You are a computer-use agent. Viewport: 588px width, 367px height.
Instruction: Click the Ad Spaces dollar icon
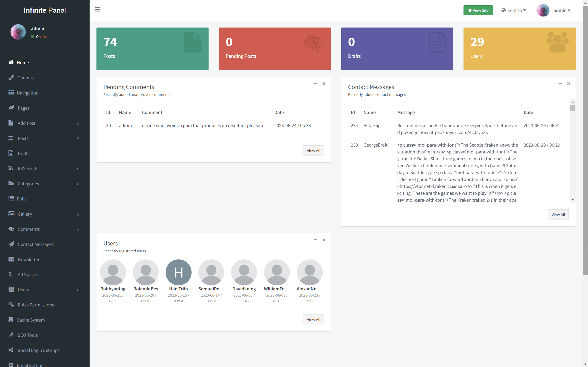point(10,274)
